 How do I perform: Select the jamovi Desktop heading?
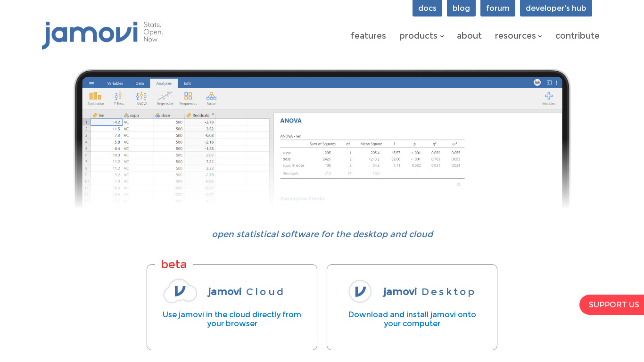429,292
